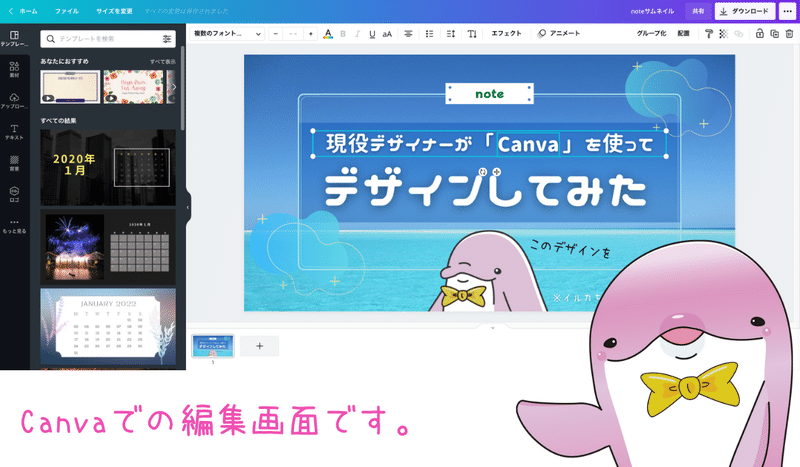Switch to vertical text direction
Viewport: 800px width, 467px height.
(472, 34)
